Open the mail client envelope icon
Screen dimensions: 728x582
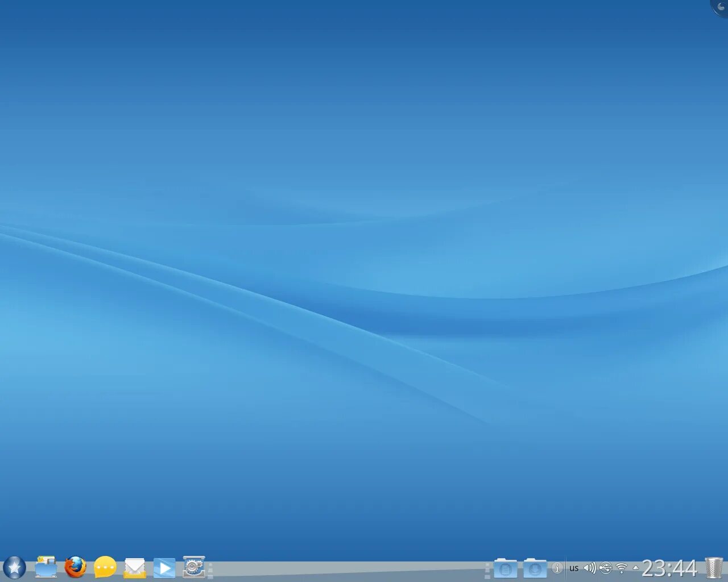[135, 568]
